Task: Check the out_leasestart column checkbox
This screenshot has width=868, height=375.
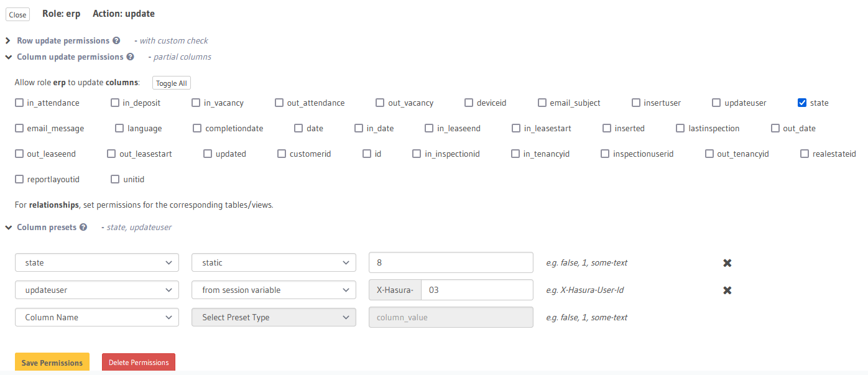Action: coord(112,154)
